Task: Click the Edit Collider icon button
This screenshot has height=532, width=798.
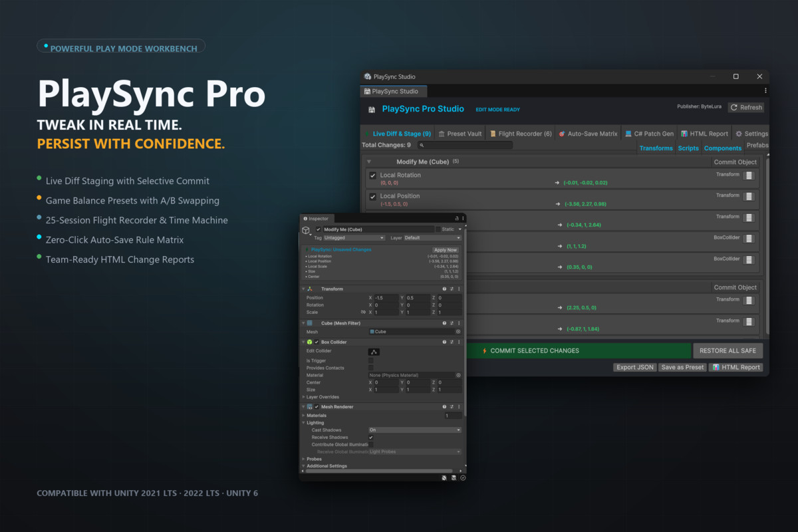Action: pos(374,352)
